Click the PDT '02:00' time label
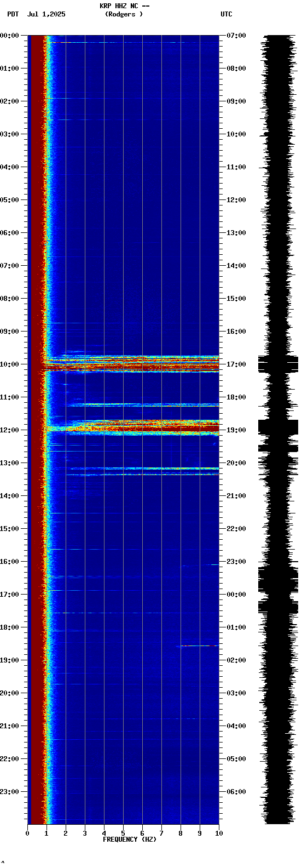This screenshot has height=868, width=302. (x=10, y=101)
